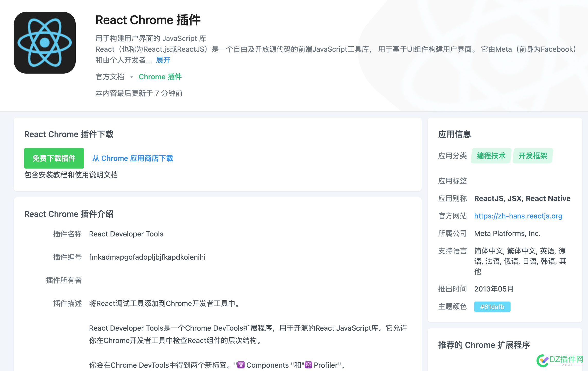Click the atom emoji before Profiler

click(x=308, y=365)
